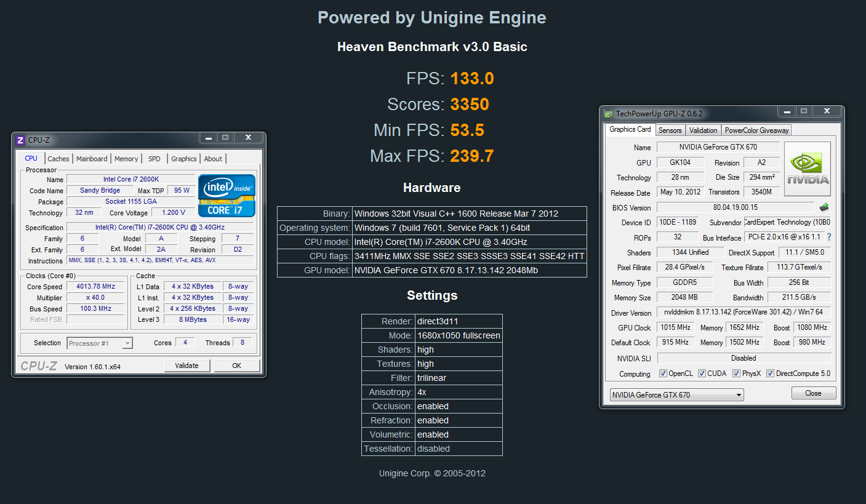
Task: Click the Close button in GPU-Z
Action: click(813, 393)
